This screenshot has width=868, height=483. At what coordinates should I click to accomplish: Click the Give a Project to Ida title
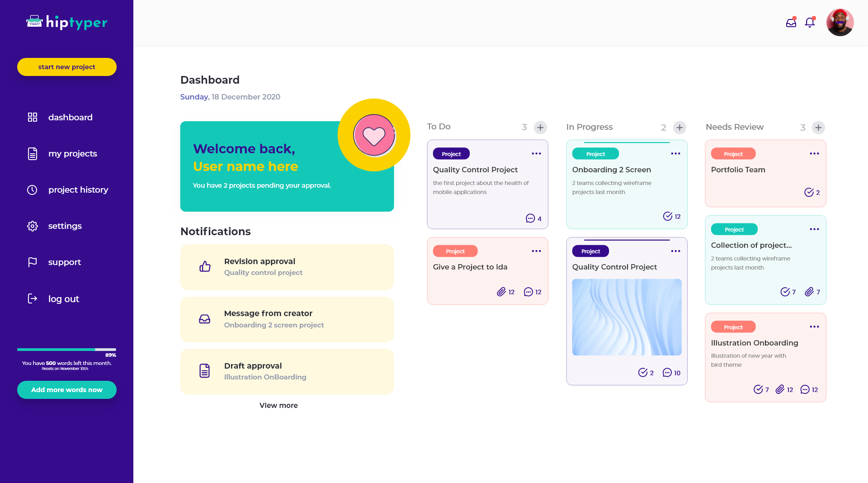coord(470,267)
